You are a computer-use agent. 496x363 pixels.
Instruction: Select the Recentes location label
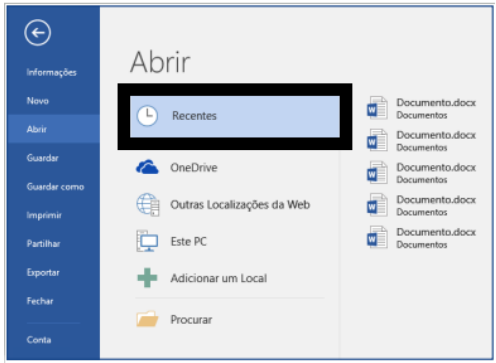(x=194, y=116)
